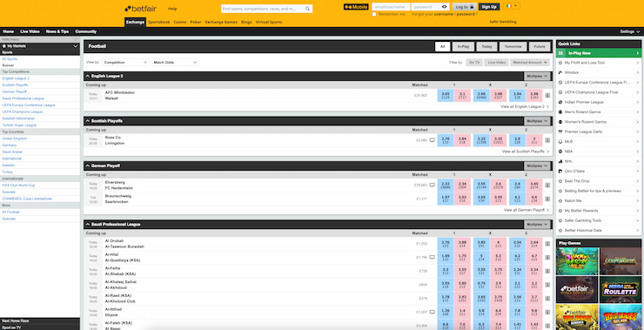Open Multiples dropdown for English League 2
This screenshot has height=330, width=644.
click(x=537, y=76)
